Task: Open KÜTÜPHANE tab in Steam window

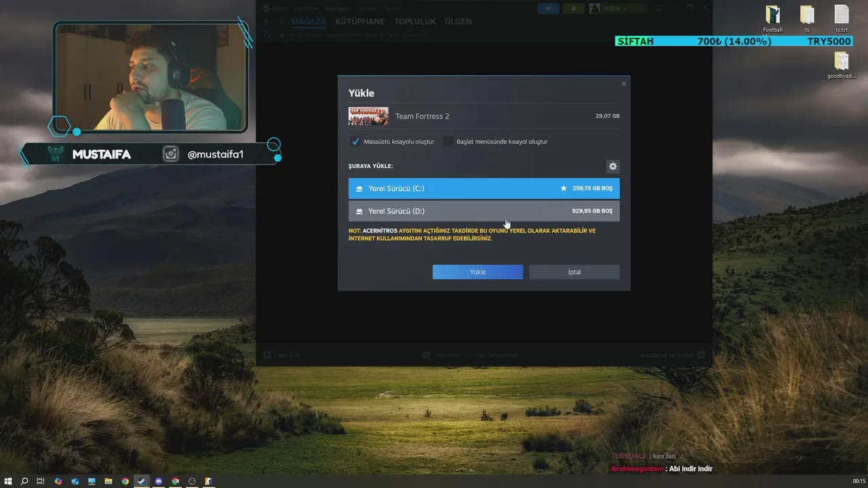Action: (x=360, y=22)
